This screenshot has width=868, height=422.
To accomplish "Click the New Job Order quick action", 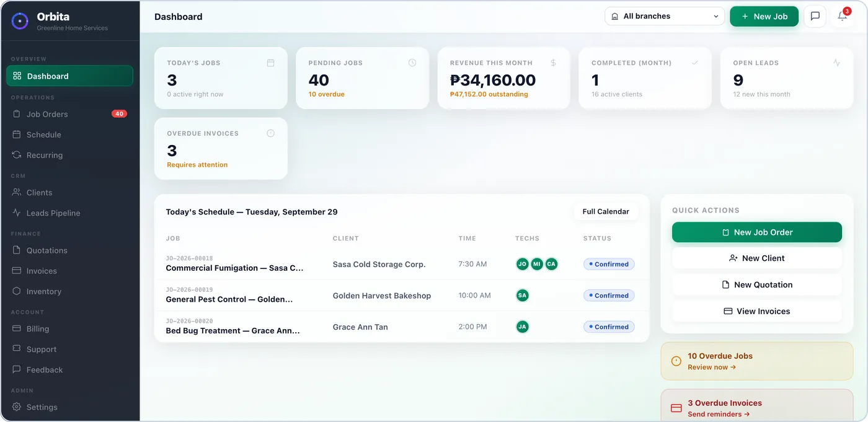I will coord(757,232).
